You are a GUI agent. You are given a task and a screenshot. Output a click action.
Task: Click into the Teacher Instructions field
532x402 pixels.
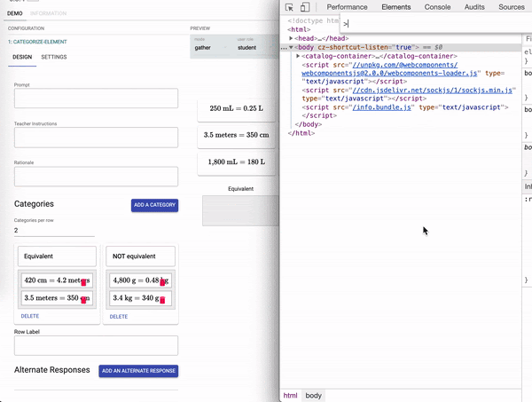tap(96, 138)
